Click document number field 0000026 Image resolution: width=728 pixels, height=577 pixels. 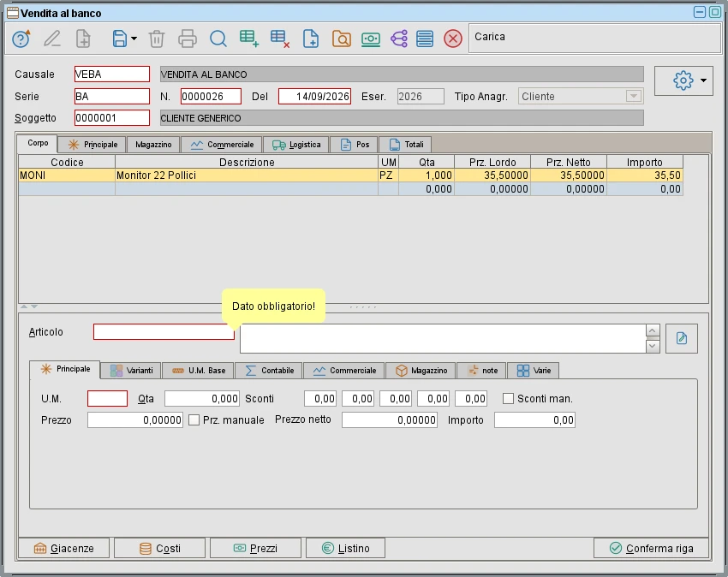point(211,96)
